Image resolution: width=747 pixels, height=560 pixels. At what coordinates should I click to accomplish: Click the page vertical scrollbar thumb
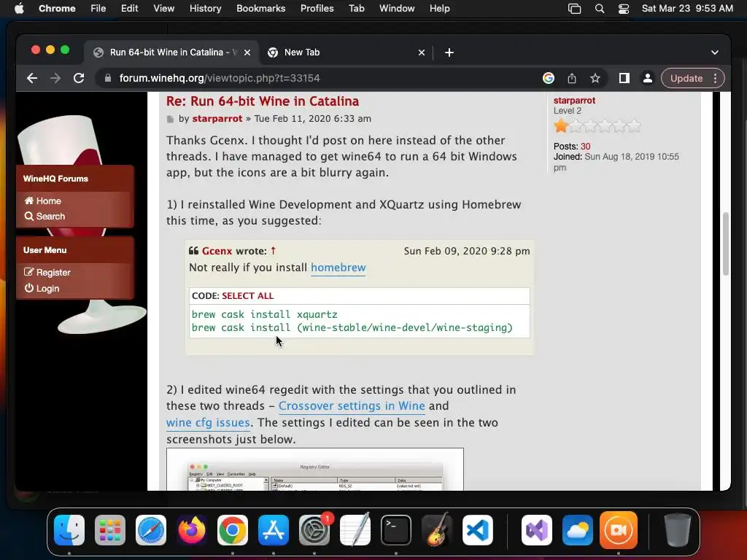point(726,244)
